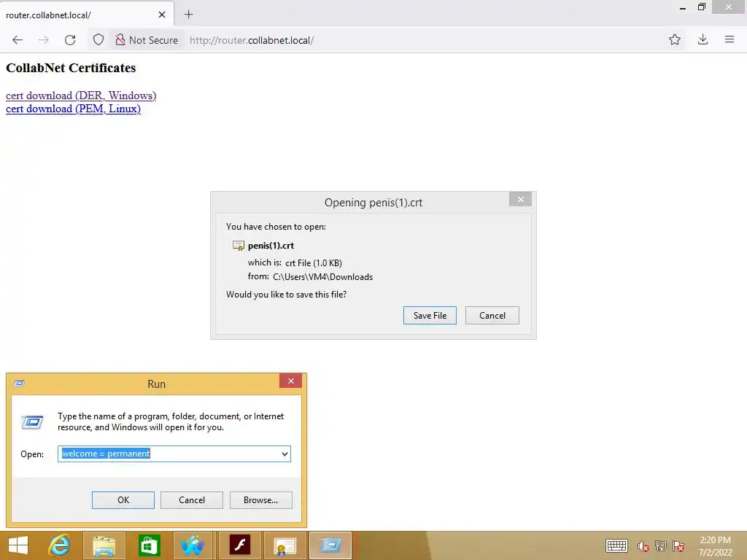Open the touch keyboard tray icon
Screen dimensions: 747x560
click(616, 545)
